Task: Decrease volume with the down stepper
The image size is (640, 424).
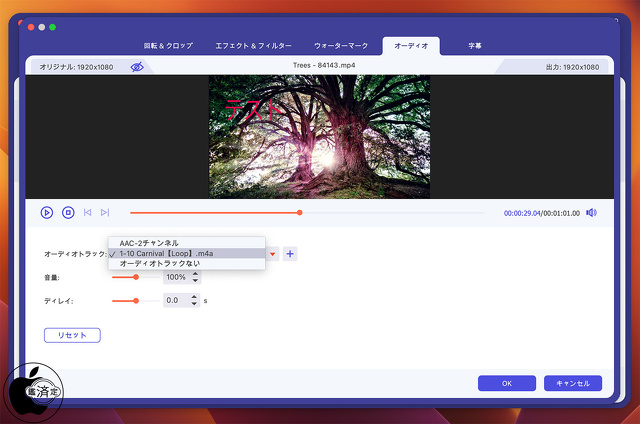Action: click(195, 280)
